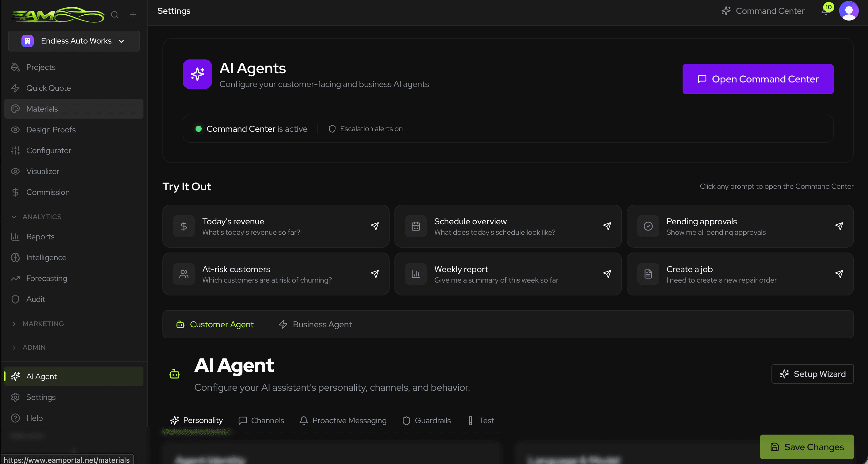Switch to the Customer Agent tab

[x=215, y=325]
